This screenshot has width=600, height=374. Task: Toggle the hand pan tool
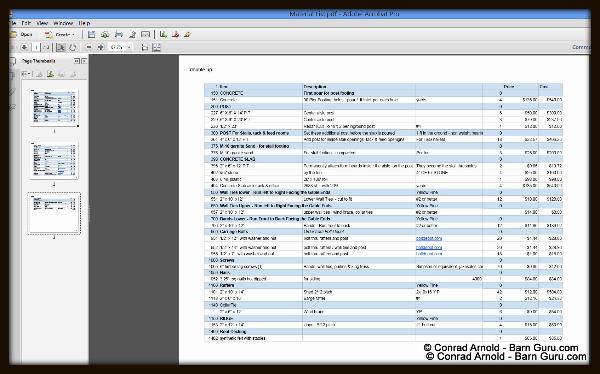click(73, 47)
